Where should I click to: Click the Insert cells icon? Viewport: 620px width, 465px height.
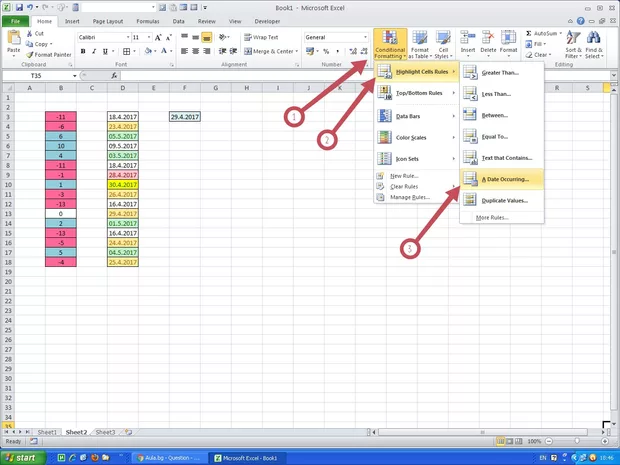point(468,43)
